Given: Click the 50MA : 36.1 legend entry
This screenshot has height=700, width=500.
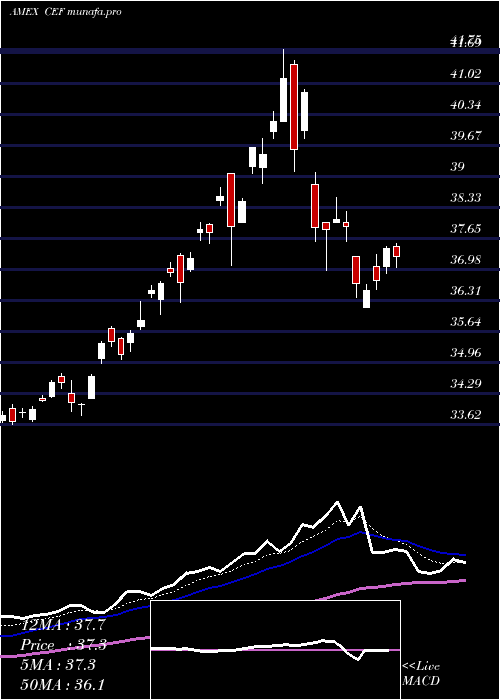Looking at the screenshot, I should click(62, 685).
